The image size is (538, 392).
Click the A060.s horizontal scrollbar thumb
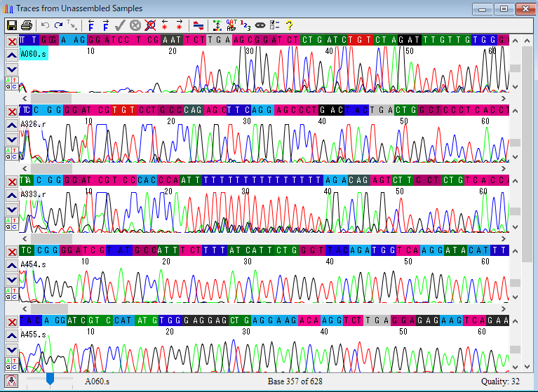point(51,99)
